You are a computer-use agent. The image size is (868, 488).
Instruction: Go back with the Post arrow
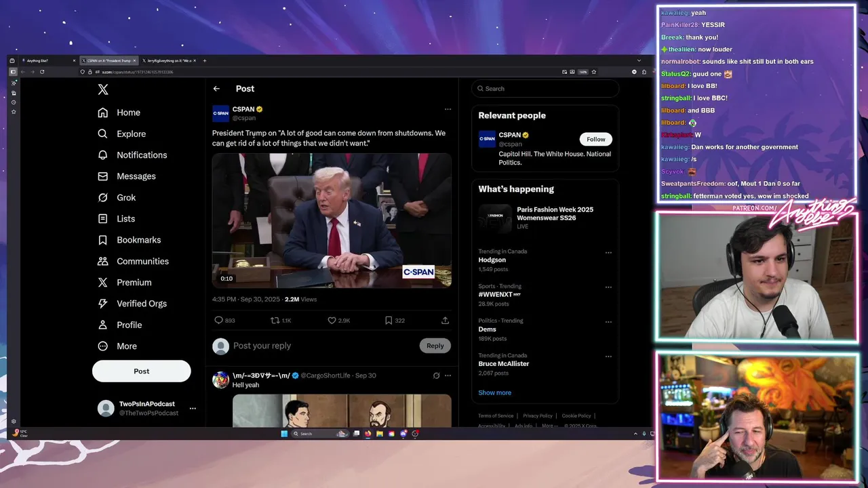[x=216, y=89]
